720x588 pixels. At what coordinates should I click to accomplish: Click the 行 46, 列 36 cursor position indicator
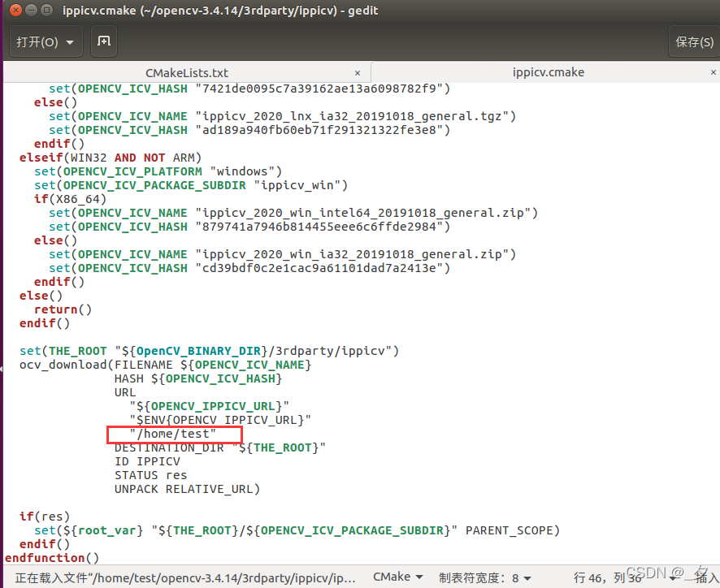click(x=607, y=578)
